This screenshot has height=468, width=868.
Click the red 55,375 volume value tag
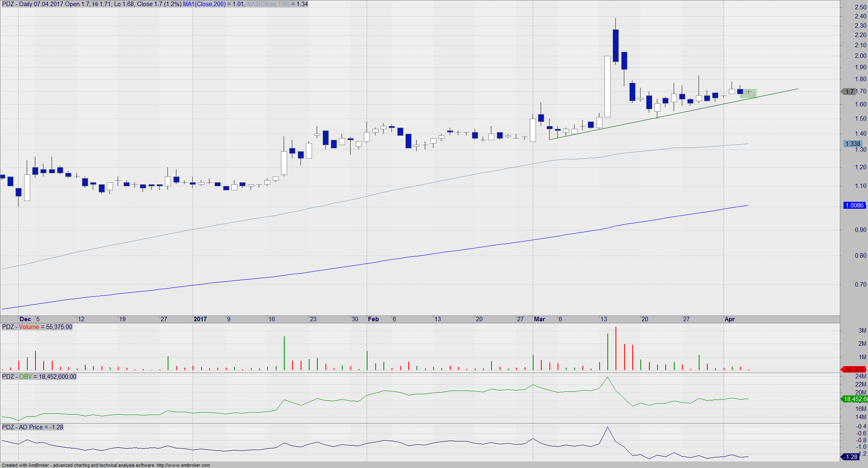click(854, 369)
